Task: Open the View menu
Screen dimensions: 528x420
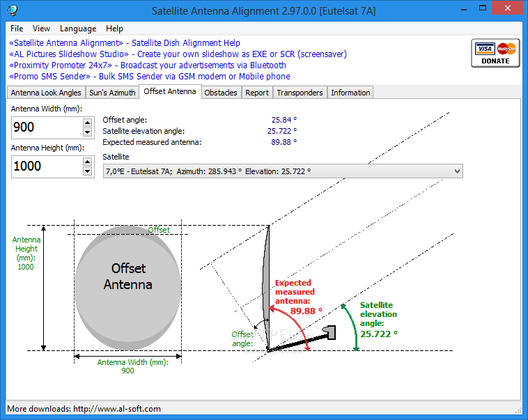Action: [41, 29]
